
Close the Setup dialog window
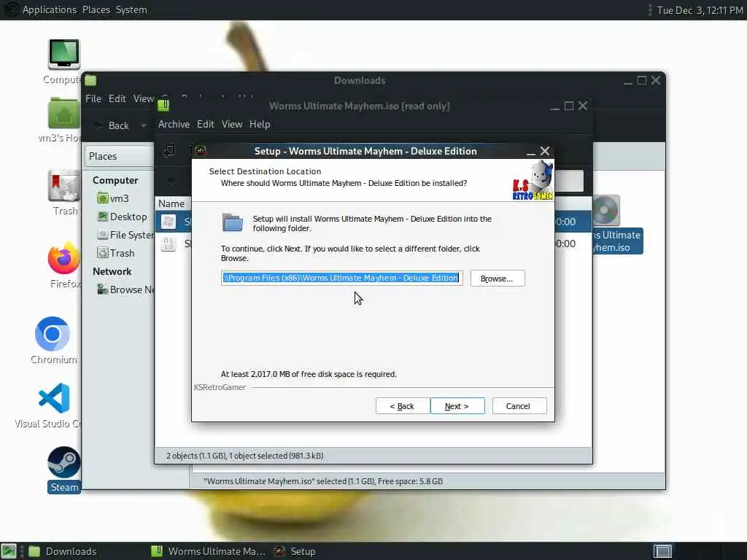pos(545,152)
